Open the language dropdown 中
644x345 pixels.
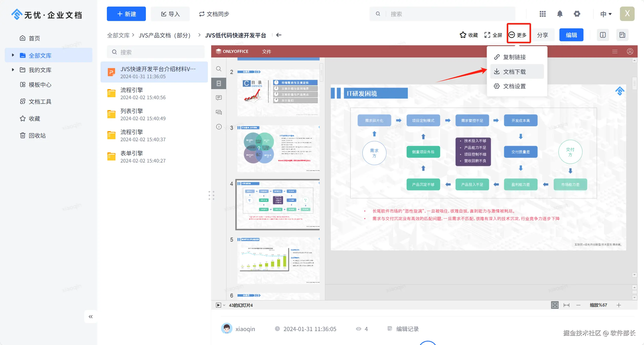pos(606,14)
